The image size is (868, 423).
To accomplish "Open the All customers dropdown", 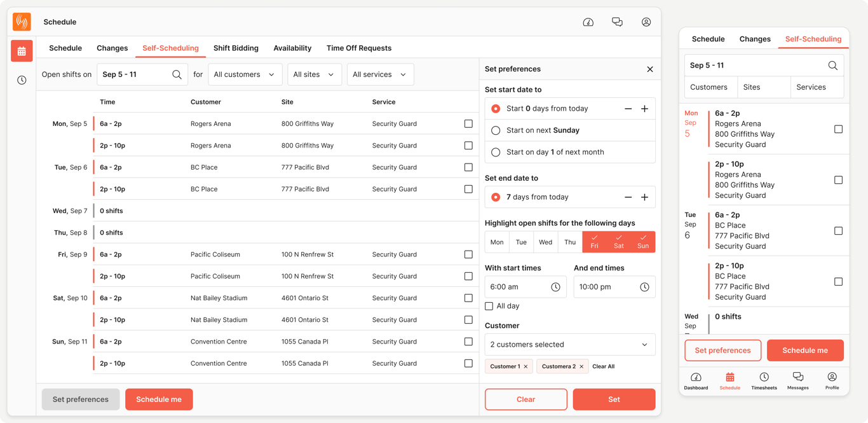I will pos(245,74).
